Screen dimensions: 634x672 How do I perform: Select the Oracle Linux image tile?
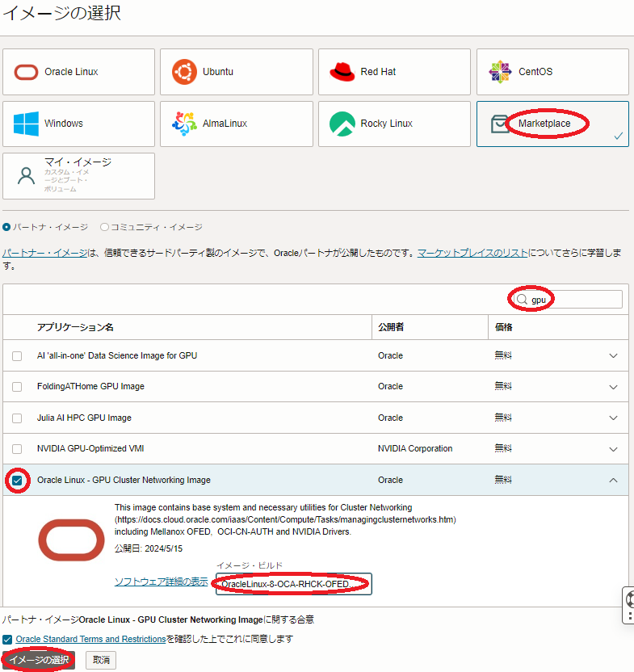(78, 72)
